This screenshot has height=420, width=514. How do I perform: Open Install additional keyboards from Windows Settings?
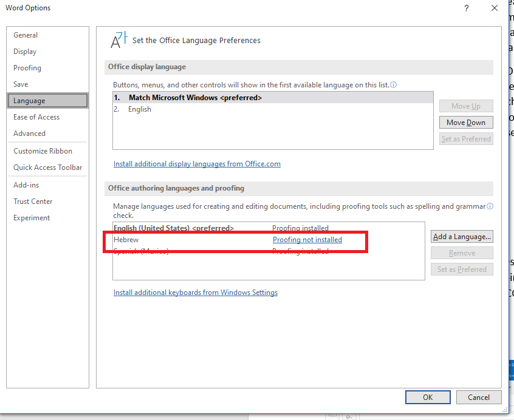click(x=196, y=293)
